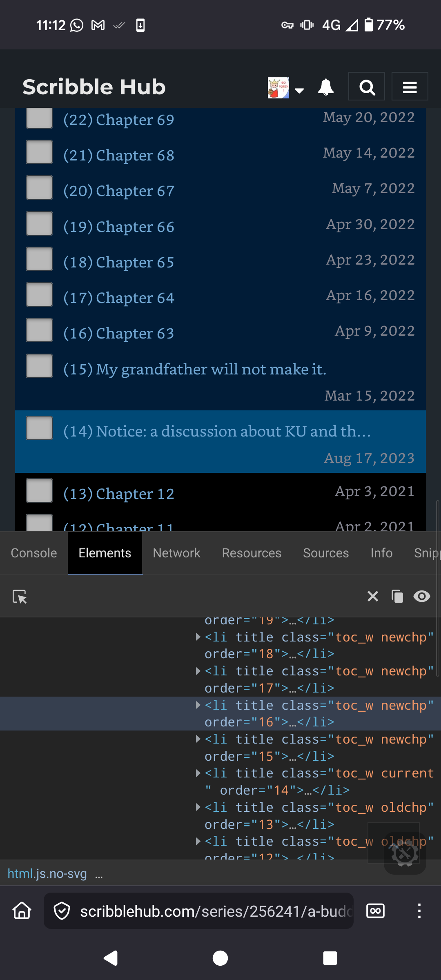
Task: Toggle the eye visibility icon
Action: tap(421, 597)
